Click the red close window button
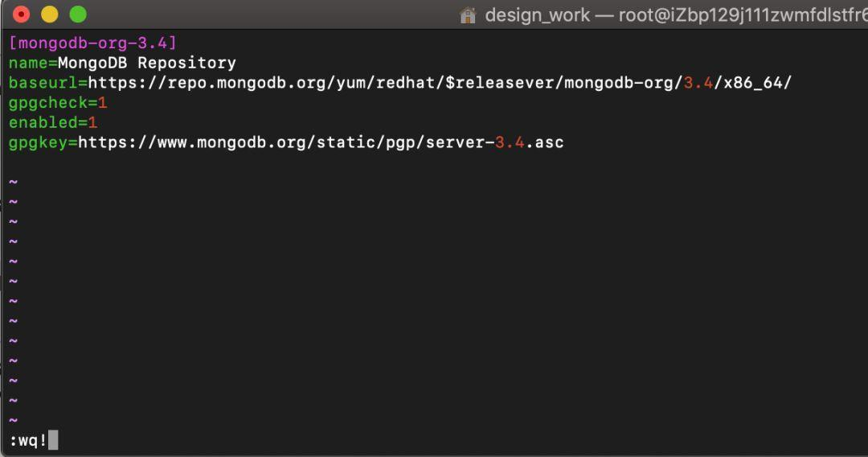 (x=21, y=14)
